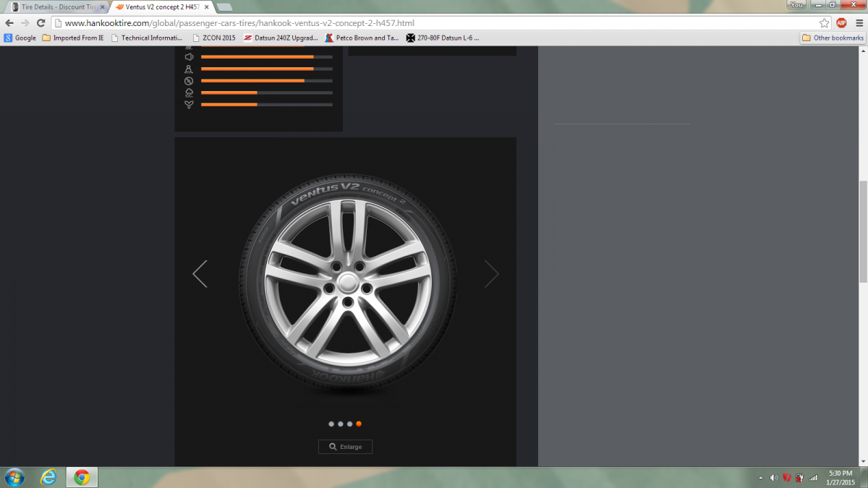Click the person comfort rating icon
The width and height of the screenshot is (868, 488).
click(189, 69)
